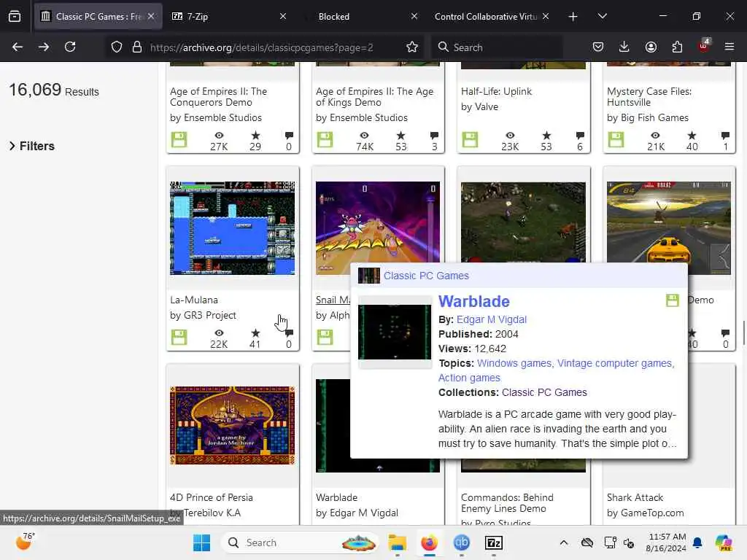Open the taskbar clock and date
The width and height of the screenshot is (747, 560).
667,542
